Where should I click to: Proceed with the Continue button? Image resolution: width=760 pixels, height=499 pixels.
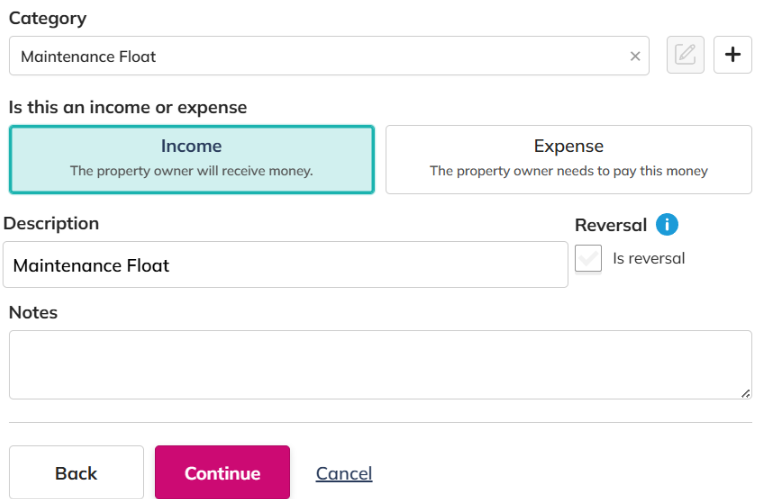pyautogui.click(x=222, y=472)
